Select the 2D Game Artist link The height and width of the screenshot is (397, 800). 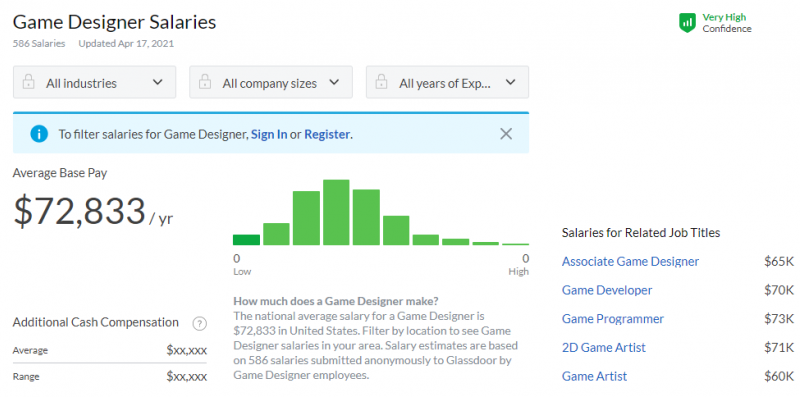604,348
